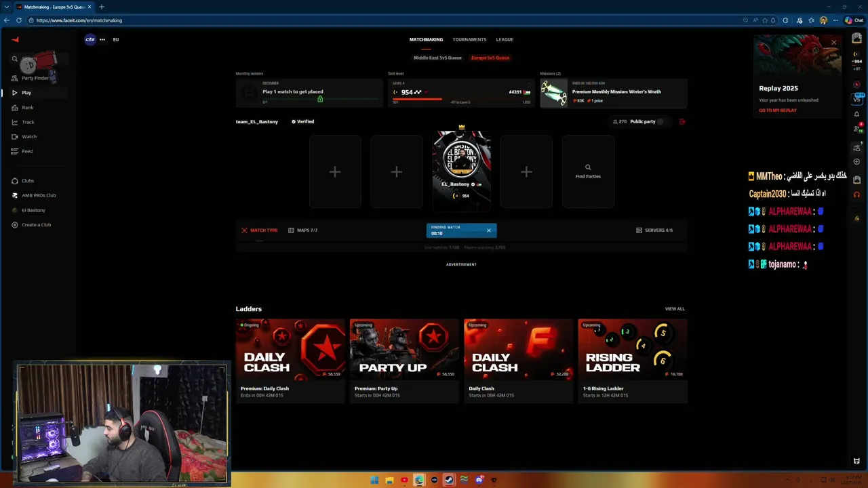The width and height of the screenshot is (868, 488).
Task: Click the CS game selector icon
Action: (x=90, y=39)
